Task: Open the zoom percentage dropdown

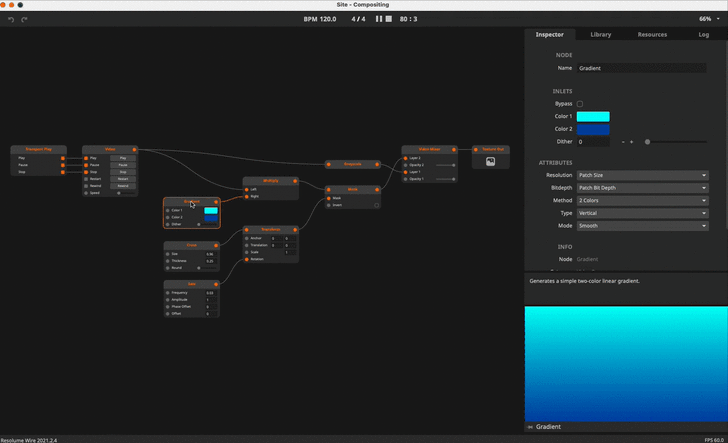Action: click(709, 19)
